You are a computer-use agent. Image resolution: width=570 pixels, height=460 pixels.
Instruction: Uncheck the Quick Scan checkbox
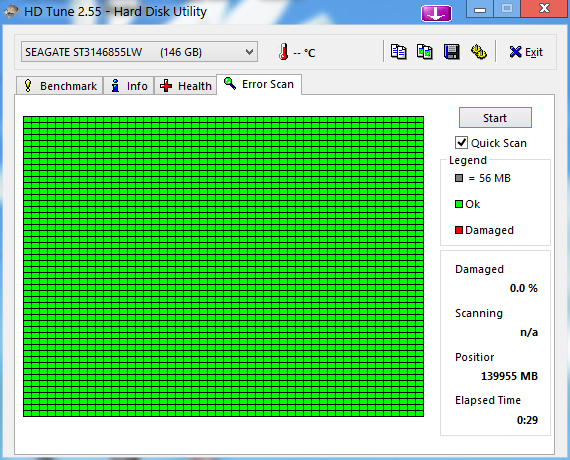point(461,143)
